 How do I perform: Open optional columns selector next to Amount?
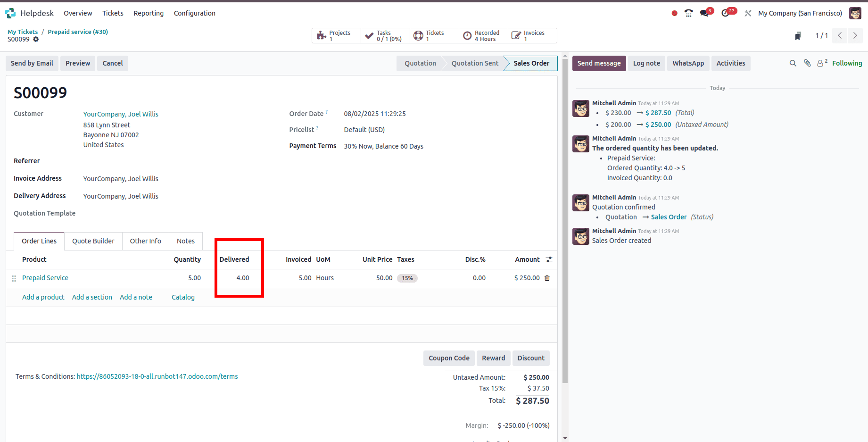[x=548, y=259]
